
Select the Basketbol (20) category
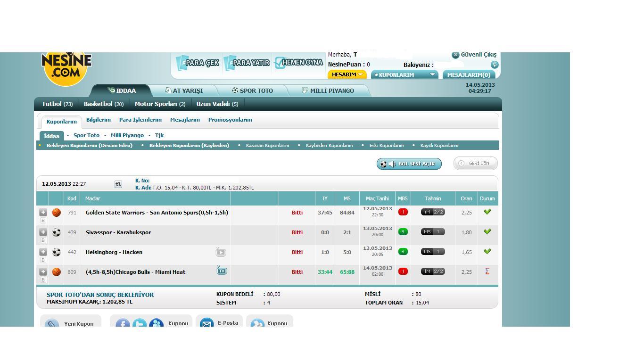[x=104, y=104]
